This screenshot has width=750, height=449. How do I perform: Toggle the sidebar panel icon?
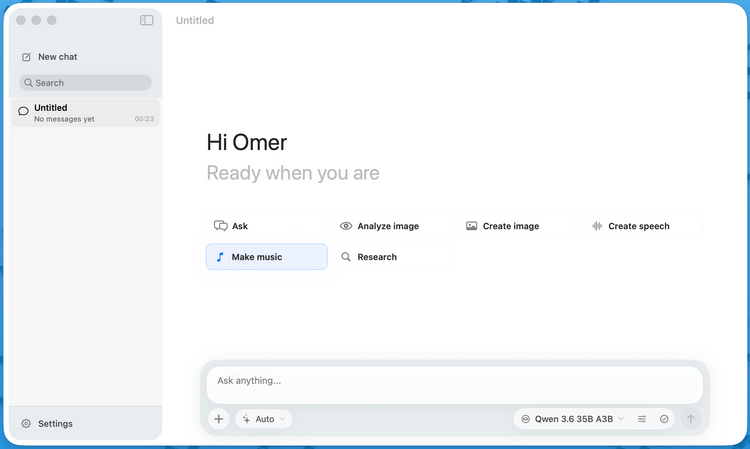pyautogui.click(x=146, y=20)
